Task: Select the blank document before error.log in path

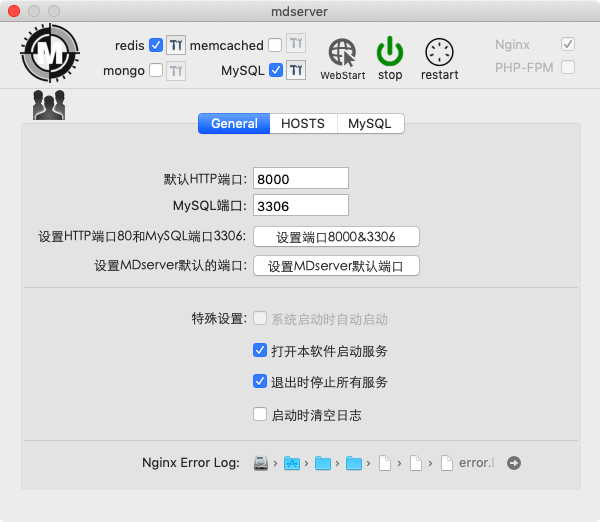Action: pos(416,463)
